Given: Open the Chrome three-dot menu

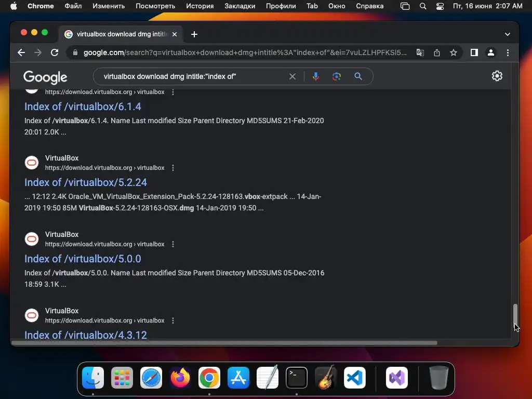Looking at the screenshot, I should coord(508,52).
